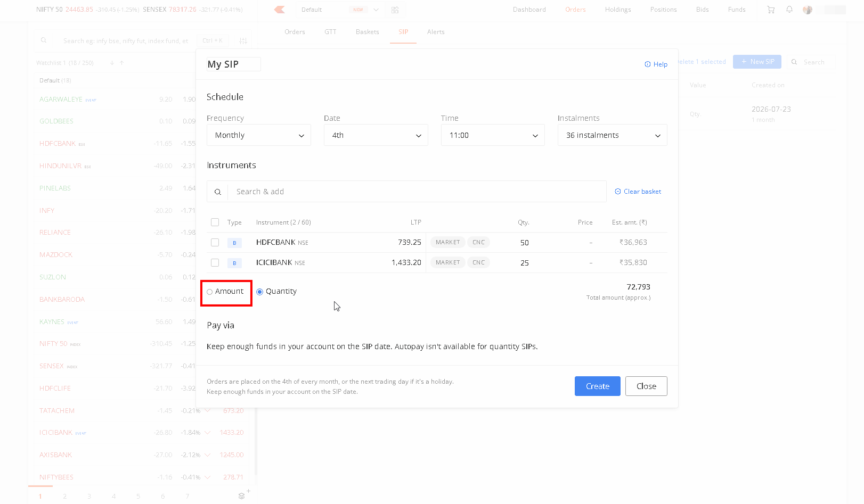
Task: Open the watchlist layers icon at bottom
Action: (241, 496)
